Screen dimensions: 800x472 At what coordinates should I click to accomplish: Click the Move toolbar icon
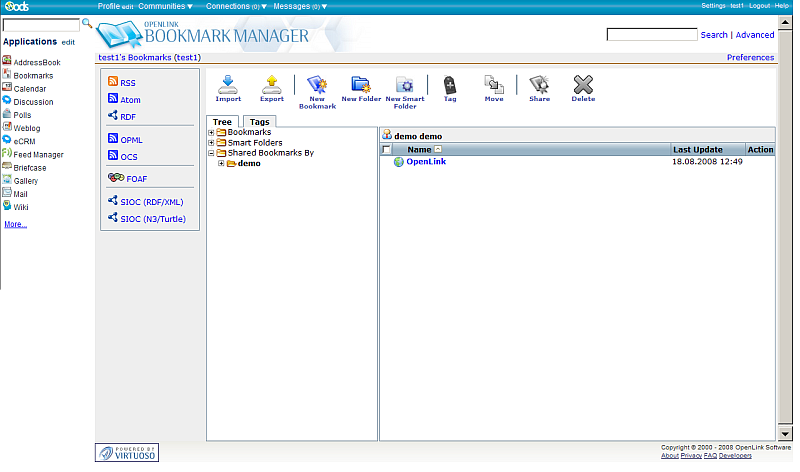coord(494,85)
